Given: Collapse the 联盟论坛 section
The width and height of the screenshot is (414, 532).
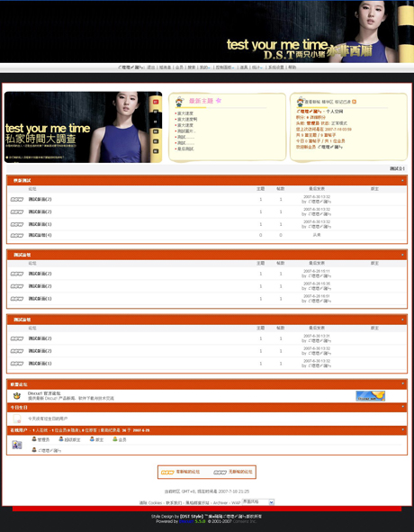Looking at the screenshot, I should [403, 383].
